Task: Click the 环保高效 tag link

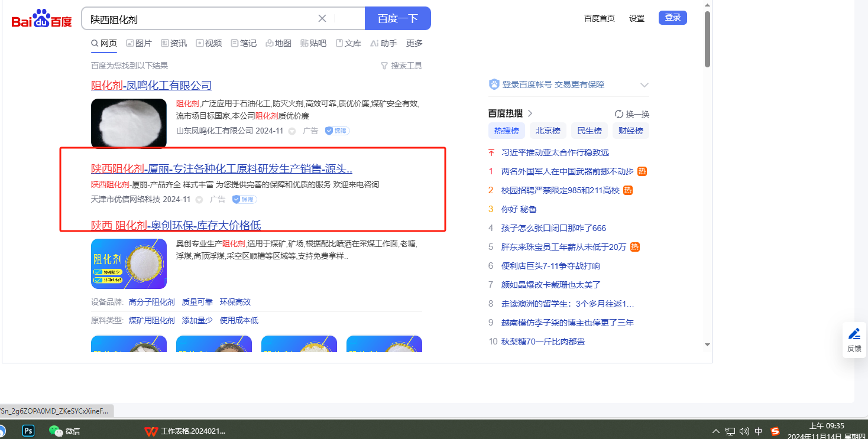Action: (x=235, y=302)
